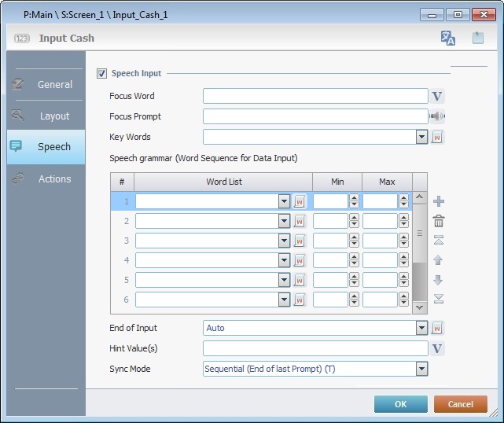Move grammar row up with arrow icon
The width and height of the screenshot is (504, 423).
[x=439, y=259]
